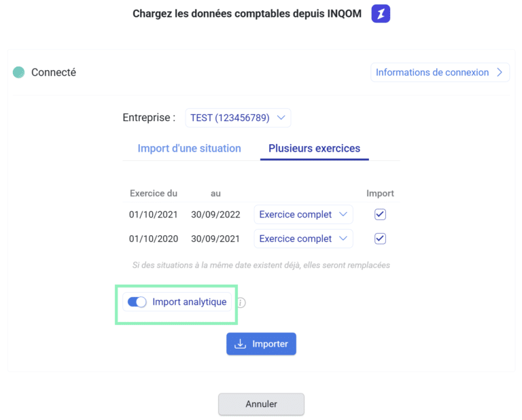Click the Importer button label
The width and height of the screenshot is (522, 420).
[x=270, y=344]
